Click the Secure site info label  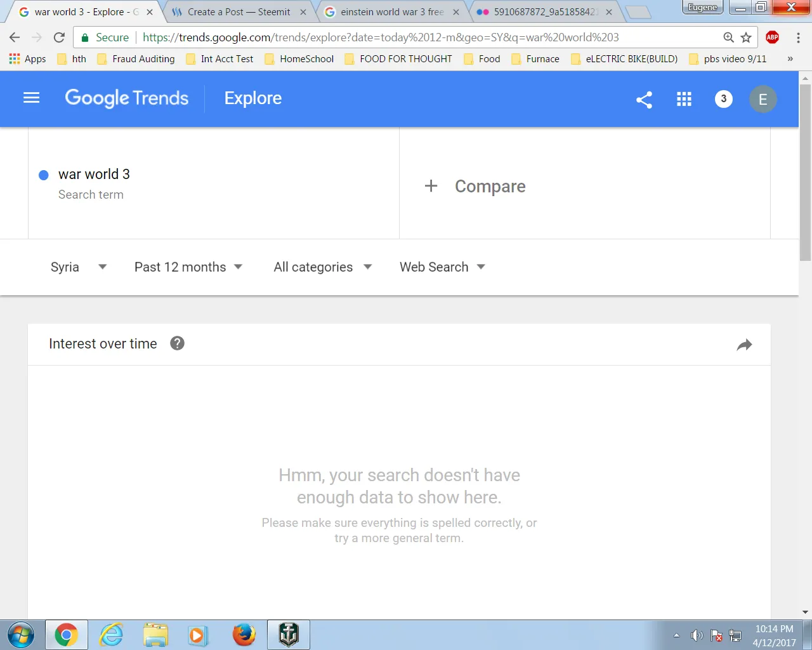105,37
